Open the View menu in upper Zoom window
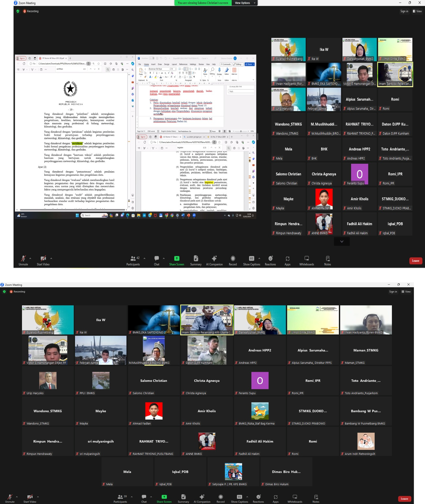The width and height of the screenshot is (425, 504). tap(417, 11)
